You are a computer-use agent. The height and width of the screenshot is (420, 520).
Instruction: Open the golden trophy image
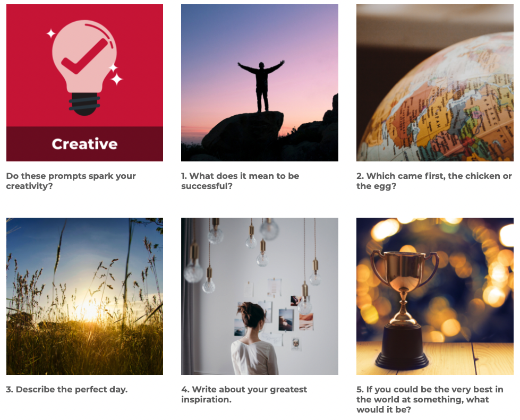[x=435, y=296]
